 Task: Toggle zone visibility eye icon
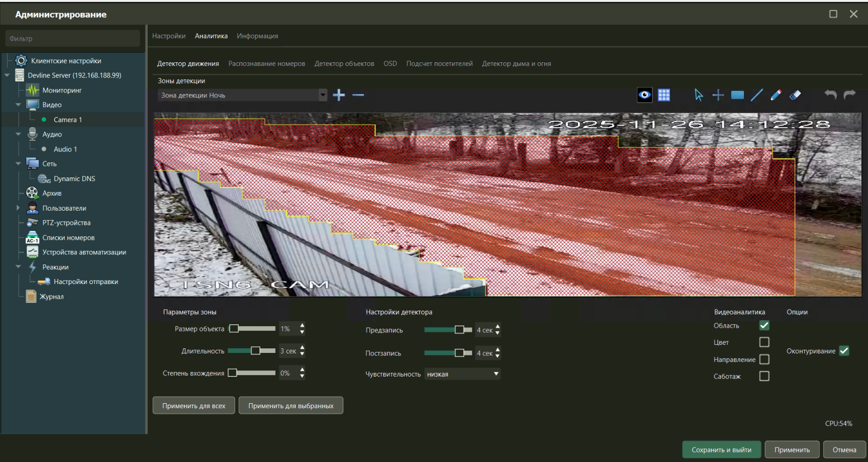point(644,95)
